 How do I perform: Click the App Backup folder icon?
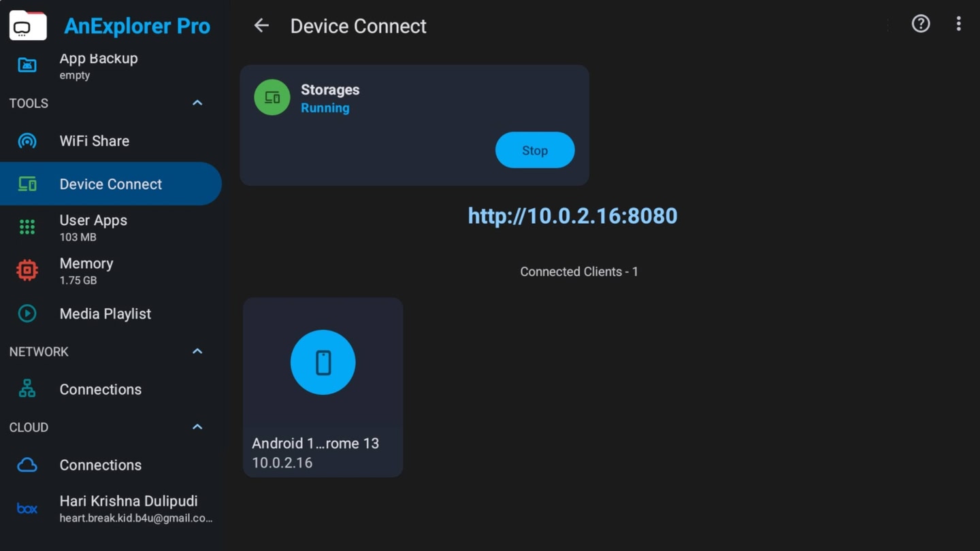point(27,65)
